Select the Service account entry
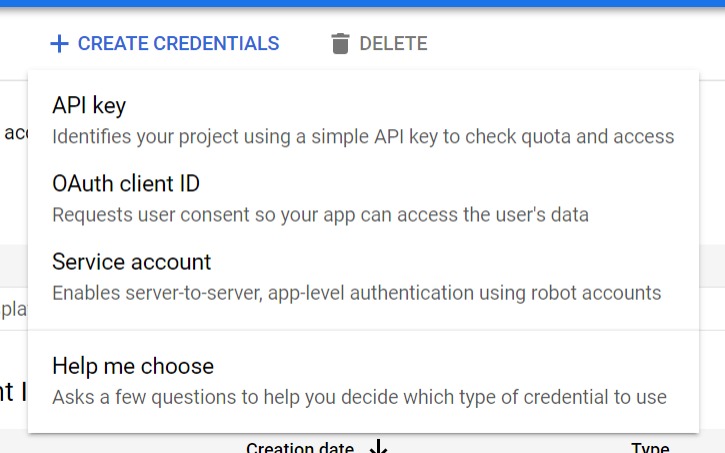Screen dimensions: 725x453 (x=363, y=276)
